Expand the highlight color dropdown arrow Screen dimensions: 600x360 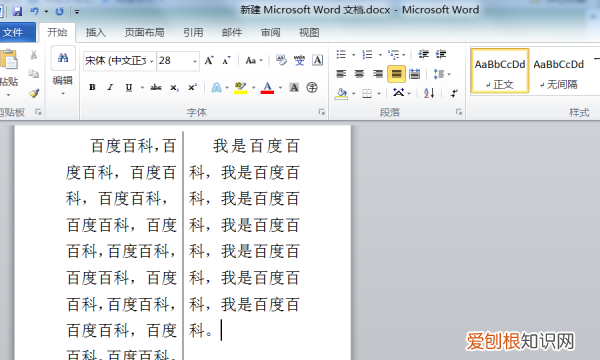coord(253,88)
